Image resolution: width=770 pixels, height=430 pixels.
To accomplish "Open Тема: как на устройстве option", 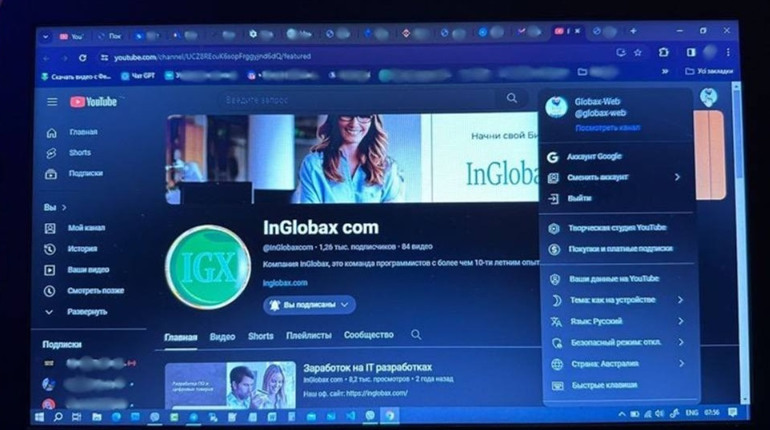I will (x=611, y=300).
